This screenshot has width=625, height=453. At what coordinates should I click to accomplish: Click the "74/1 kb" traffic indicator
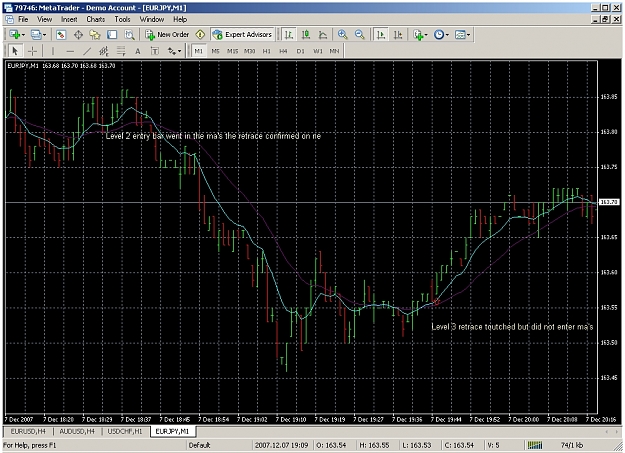(x=572, y=445)
